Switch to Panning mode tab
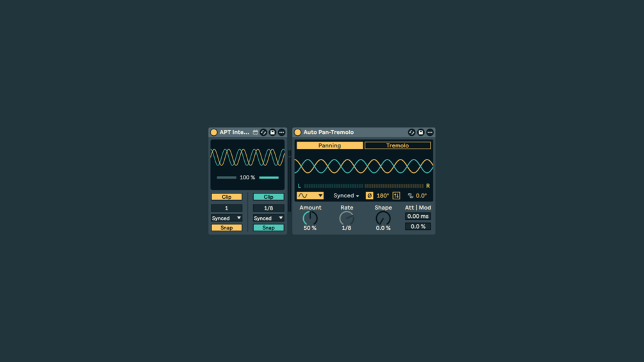644x362 pixels. [329, 145]
